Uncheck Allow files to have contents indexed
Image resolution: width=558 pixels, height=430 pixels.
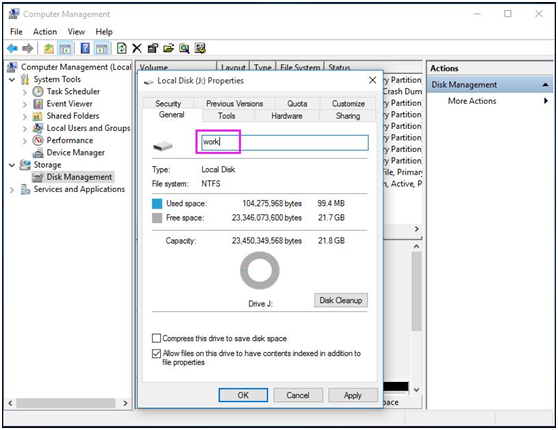156,353
